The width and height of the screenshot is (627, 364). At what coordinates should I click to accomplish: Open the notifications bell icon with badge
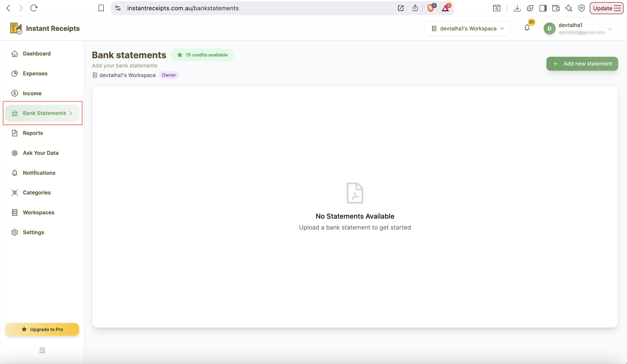click(527, 28)
